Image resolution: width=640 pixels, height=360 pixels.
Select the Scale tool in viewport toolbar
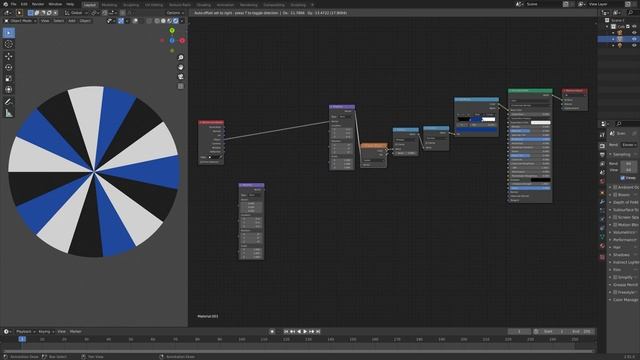(9, 78)
